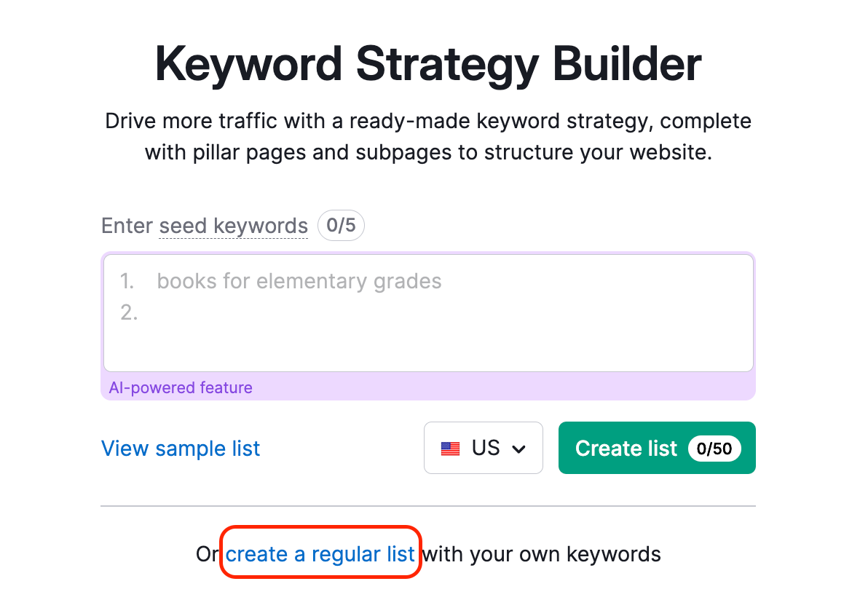The image size is (852, 616).
Task: Click the chevron arrow beside US
Action: (x=519, y=449)
